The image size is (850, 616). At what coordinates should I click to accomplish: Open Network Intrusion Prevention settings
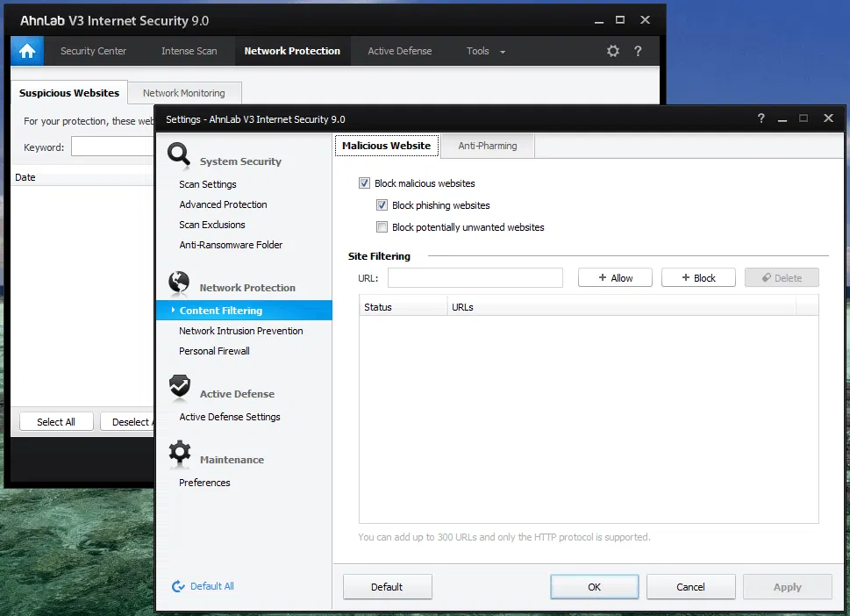pyautogui.click(x=240, y=331)
